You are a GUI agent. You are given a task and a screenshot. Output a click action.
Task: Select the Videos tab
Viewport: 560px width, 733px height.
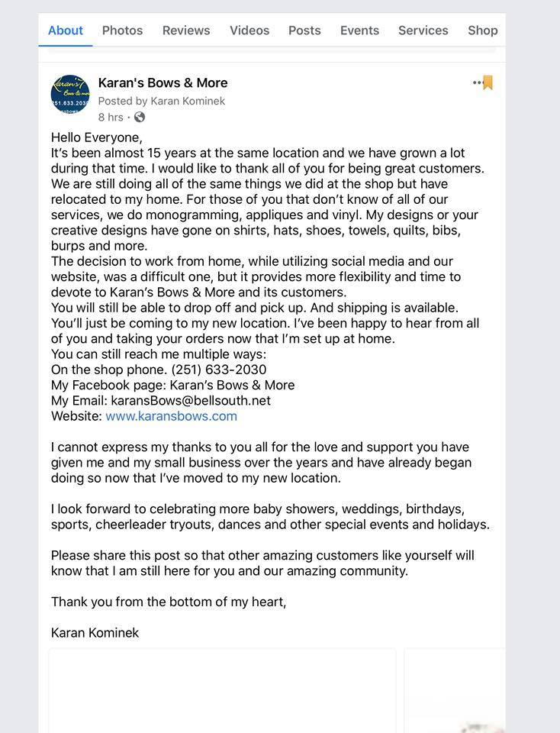pos(249,31)
